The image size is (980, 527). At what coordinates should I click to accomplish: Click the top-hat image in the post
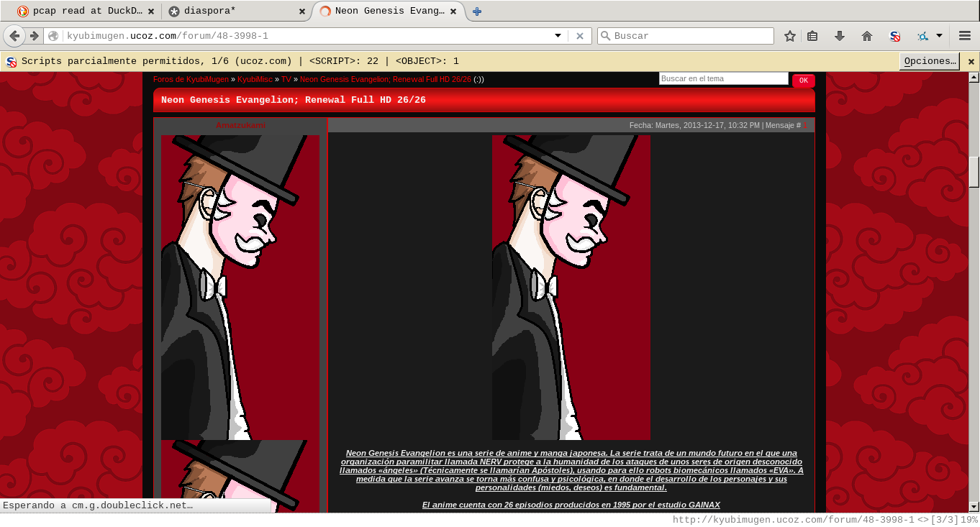point(571,288)
